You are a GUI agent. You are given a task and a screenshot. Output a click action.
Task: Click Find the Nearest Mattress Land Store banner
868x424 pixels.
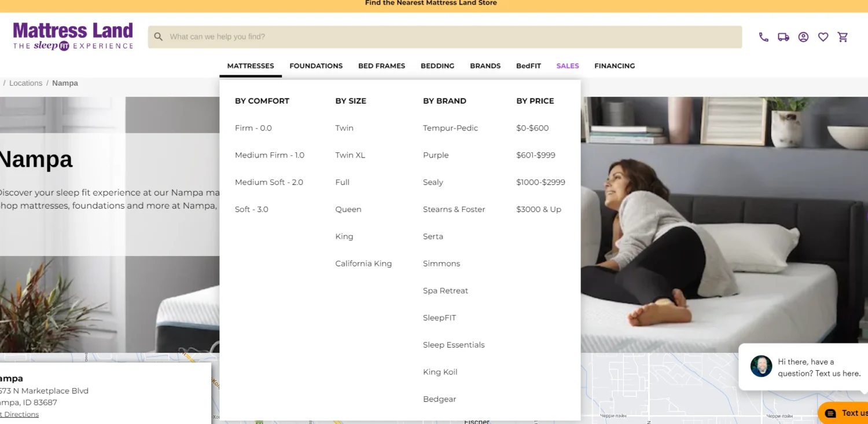tap(431, 3)
